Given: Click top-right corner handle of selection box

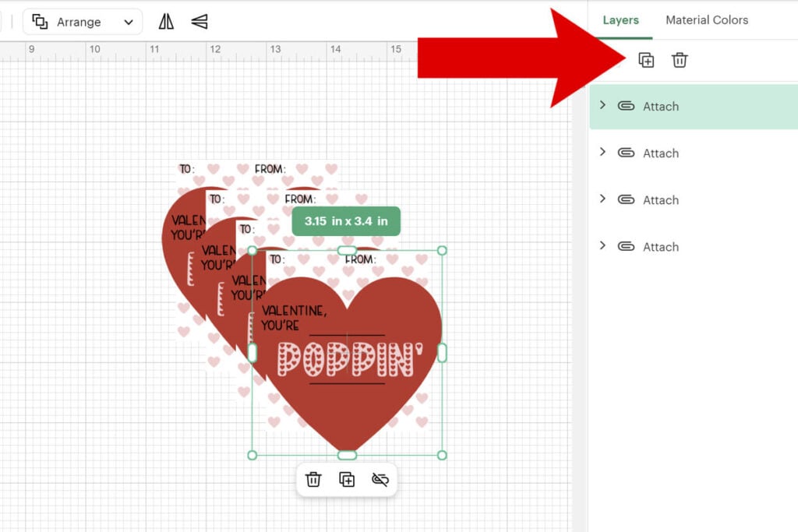Looking at the screenshot, I should tap(442, 251).
